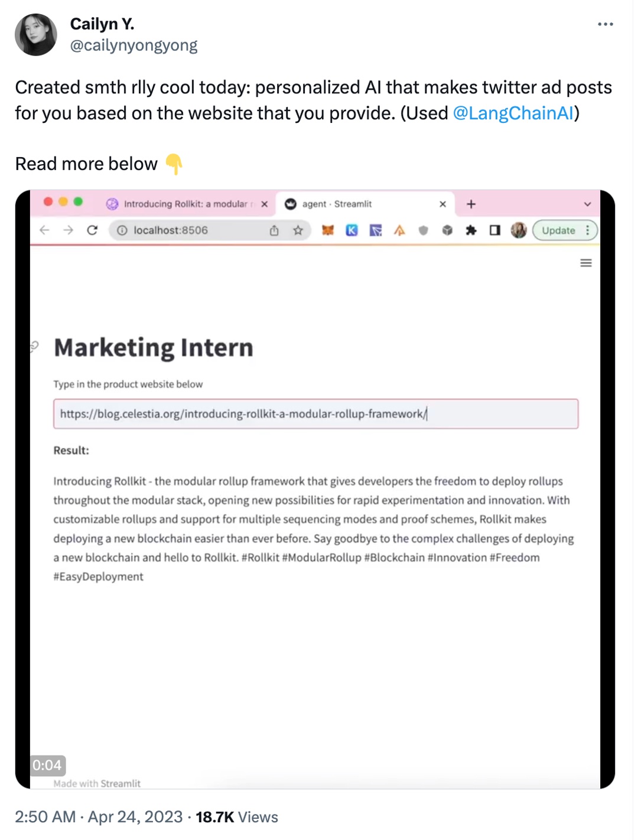The width and height of the screenshot is (638, 840).
Task: Go back with the browser back arrow
Action: [x=44, y=230]
